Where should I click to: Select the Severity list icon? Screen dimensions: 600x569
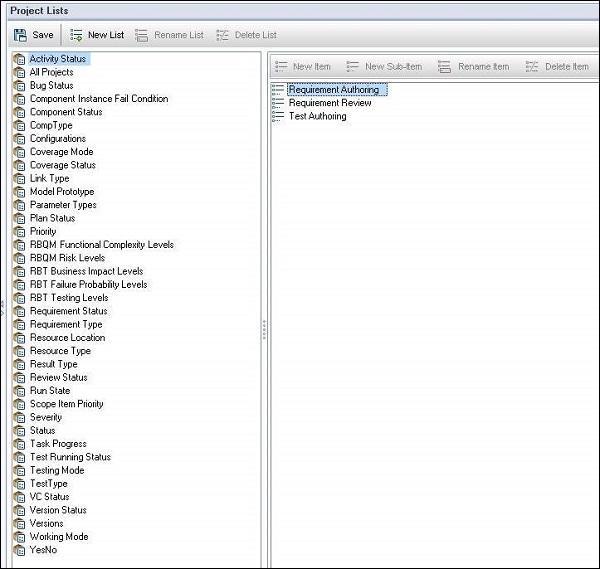coord(19,417)
